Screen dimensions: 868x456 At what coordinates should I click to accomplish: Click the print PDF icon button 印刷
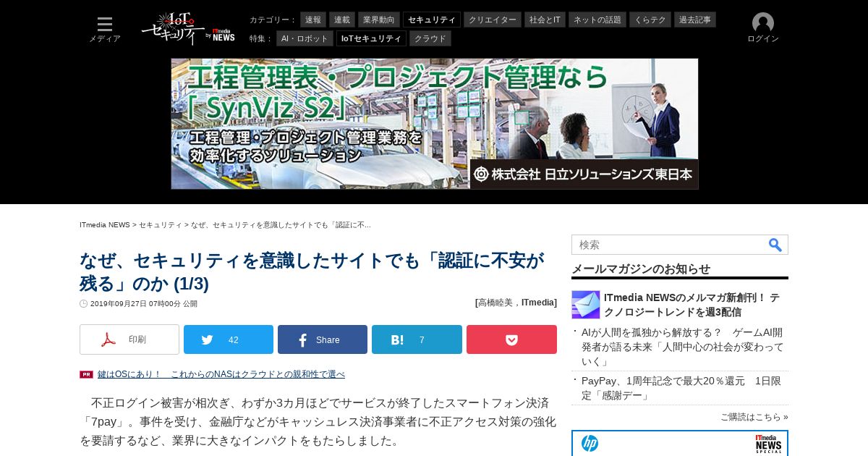pos(129,339)
